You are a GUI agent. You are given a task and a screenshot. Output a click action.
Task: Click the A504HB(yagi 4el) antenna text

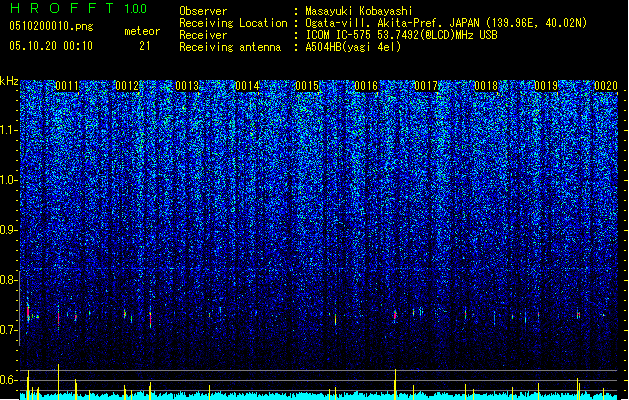pos(353,47)
